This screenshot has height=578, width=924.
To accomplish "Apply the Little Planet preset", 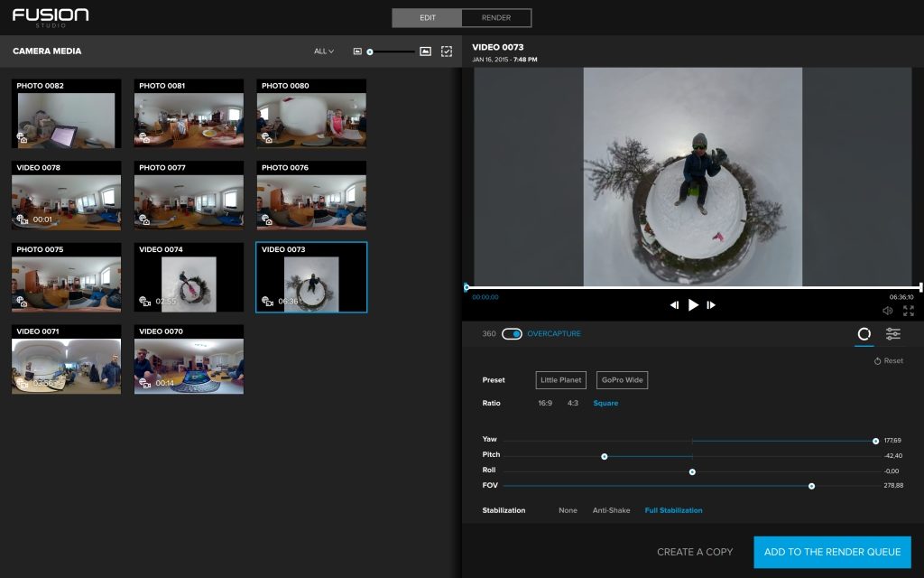I will coord(560,380).
